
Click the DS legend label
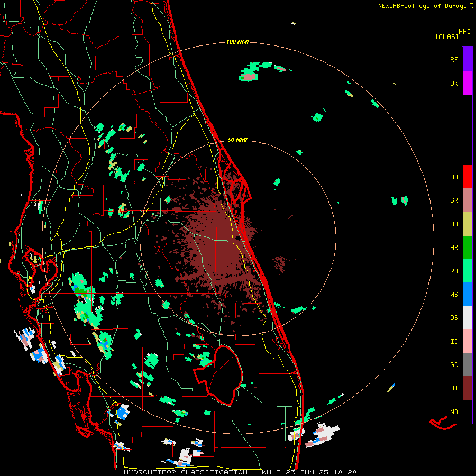pos(454,318)
